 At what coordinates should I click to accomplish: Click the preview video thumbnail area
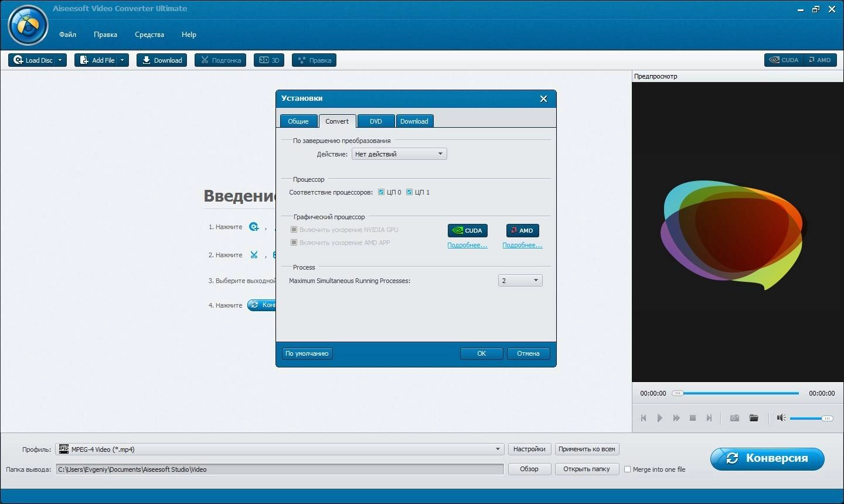(x=738, y=232)
